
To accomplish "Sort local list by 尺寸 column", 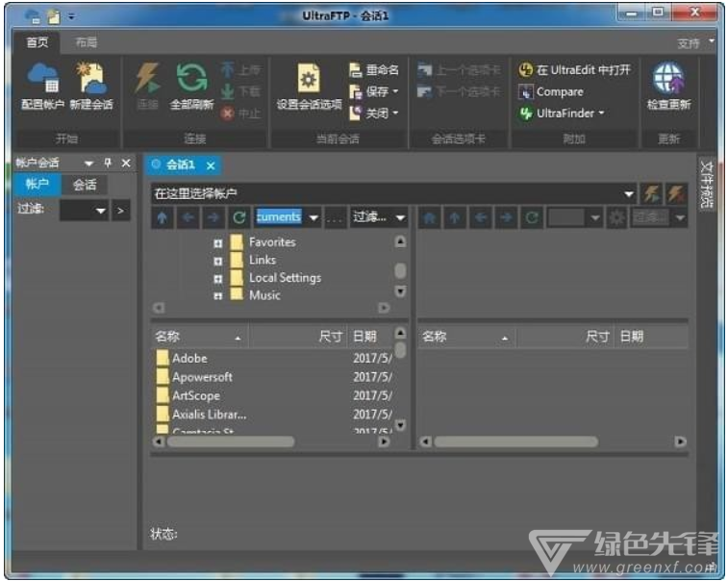I will (298, 337).
